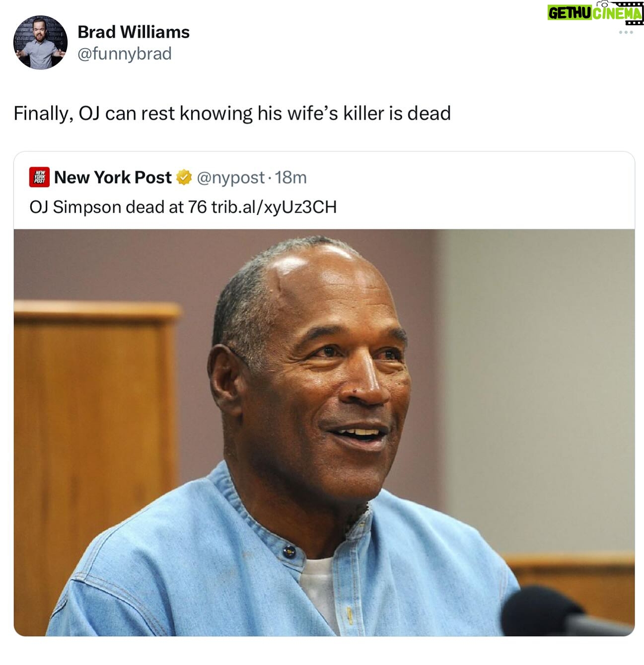Click the green GETHU watermark block
The image size is (644, 665).
(x=569, y=13)
